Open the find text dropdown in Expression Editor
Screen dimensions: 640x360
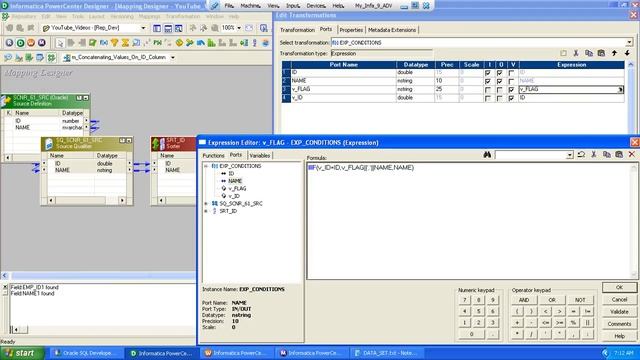click(x=570, y=155)
